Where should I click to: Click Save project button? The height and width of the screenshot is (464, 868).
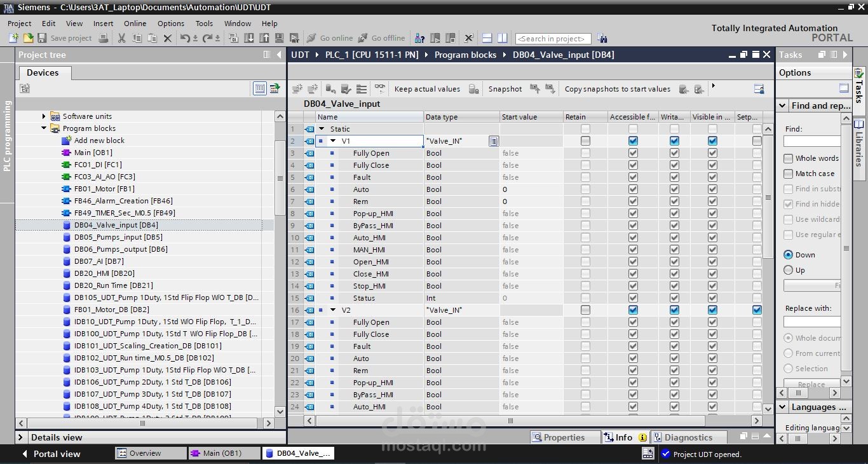pyautogui.click(x=65, y=38)
